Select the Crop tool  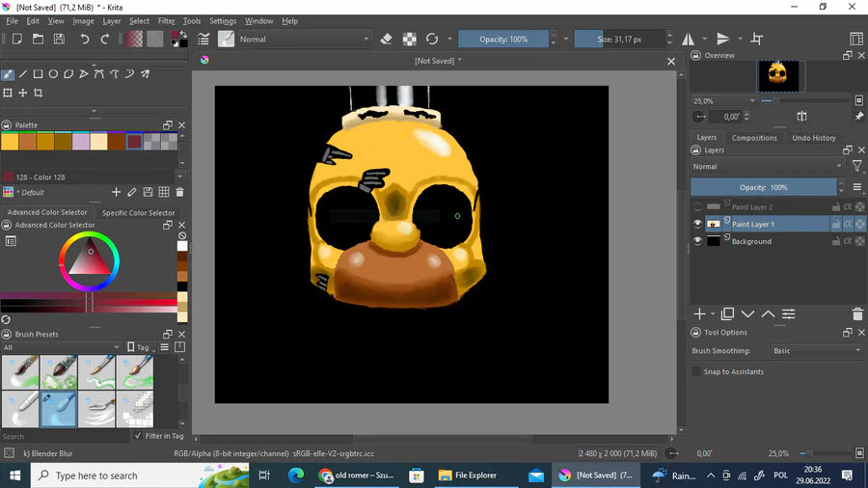click(39, 93)
